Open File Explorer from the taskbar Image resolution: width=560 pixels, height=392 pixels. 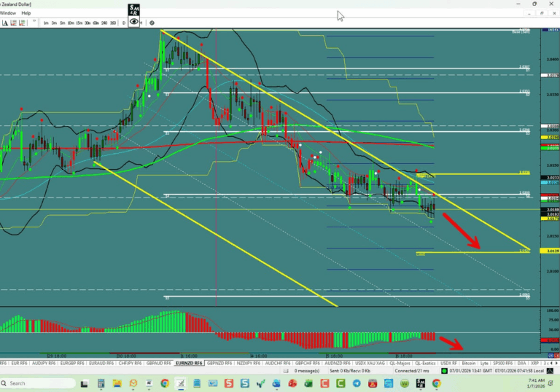point(117,384)
